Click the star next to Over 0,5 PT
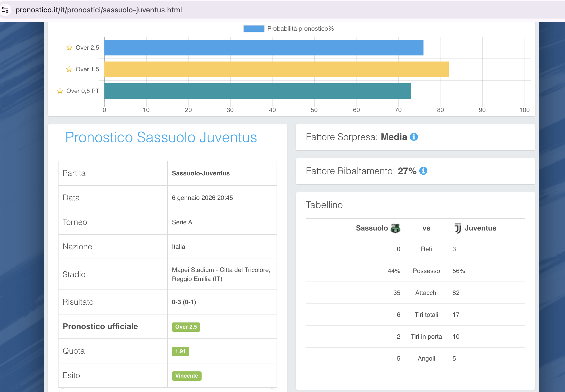The height and width of the screenshot is (392, 565). point(60,91)
